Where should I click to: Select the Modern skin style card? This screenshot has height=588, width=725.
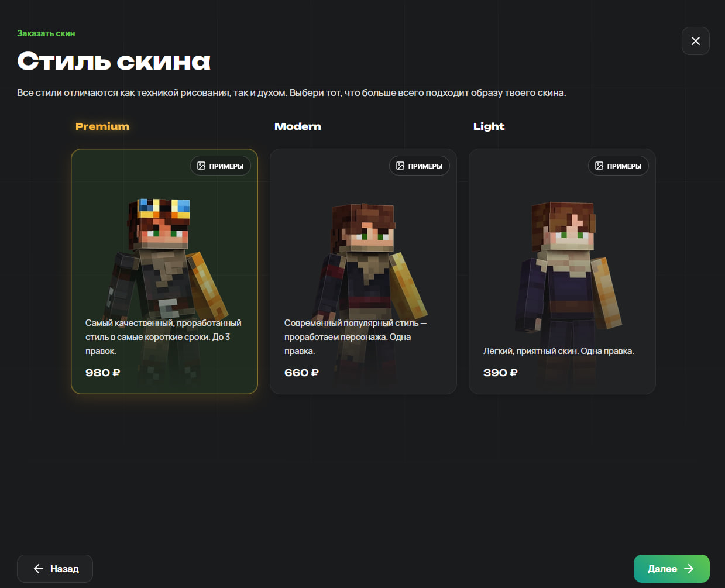click(x=363, y=271)
